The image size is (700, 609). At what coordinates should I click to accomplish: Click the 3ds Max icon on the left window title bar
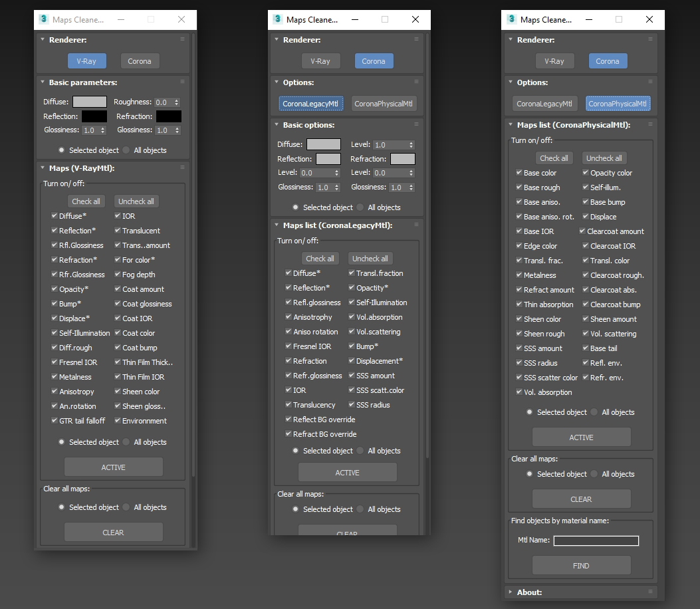[43, 19]
